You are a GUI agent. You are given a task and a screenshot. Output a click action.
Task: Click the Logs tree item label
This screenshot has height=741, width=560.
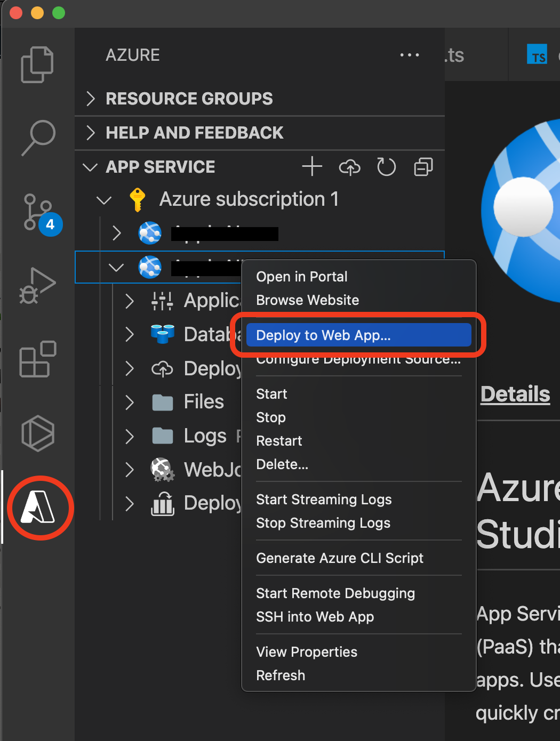[205, 436]
